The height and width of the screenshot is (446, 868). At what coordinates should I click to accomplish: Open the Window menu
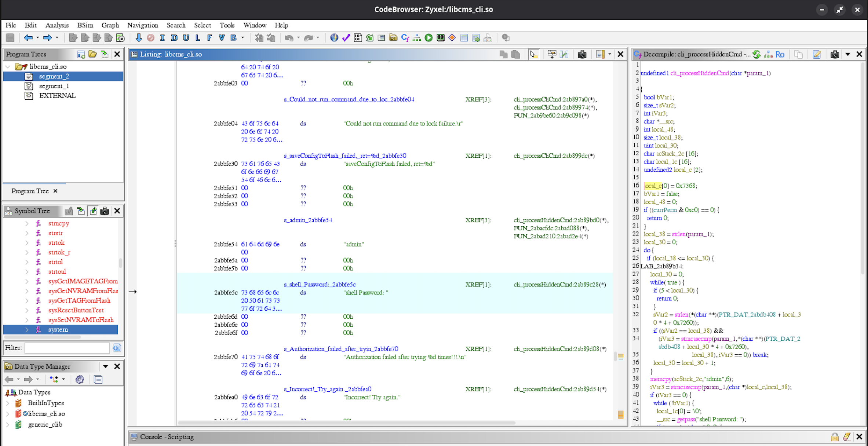click(255, 25)
